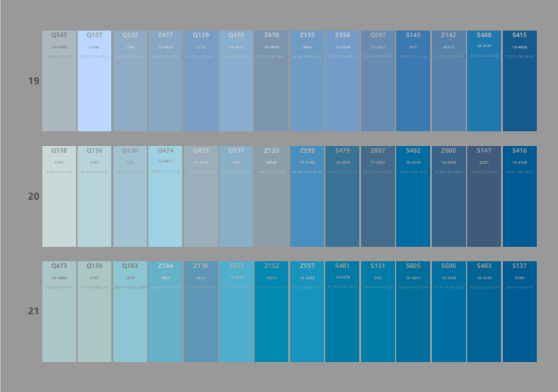Pick the Q158 pale swatch

tap(59, 196)
